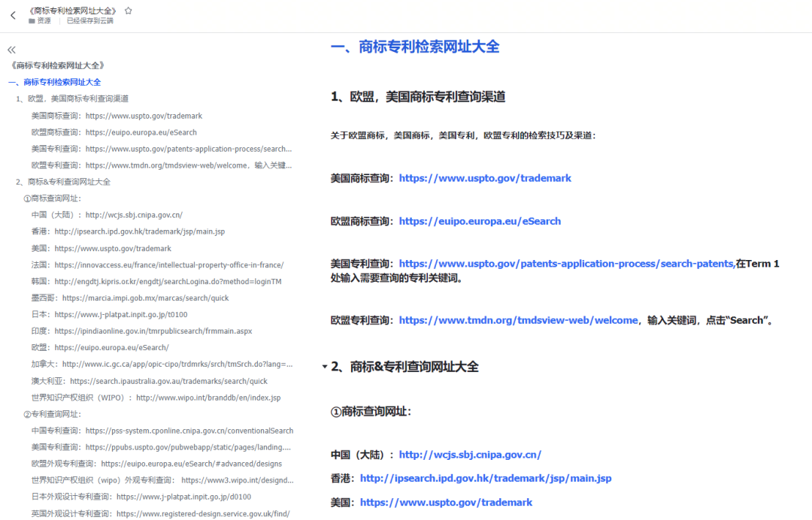
Task: Collapse section 2 商标&专利查询网址大全 heading
Action: point(325,366)
